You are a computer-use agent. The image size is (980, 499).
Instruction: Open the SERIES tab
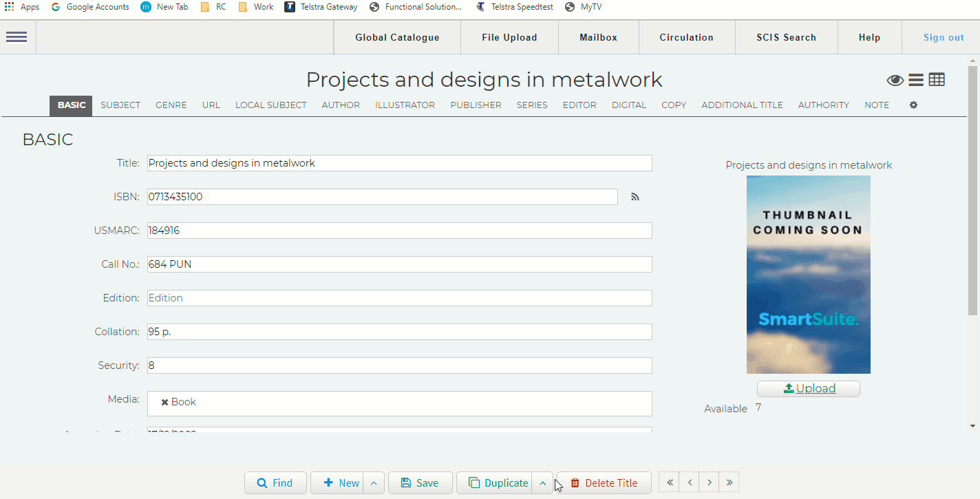(x=532, y=105)
